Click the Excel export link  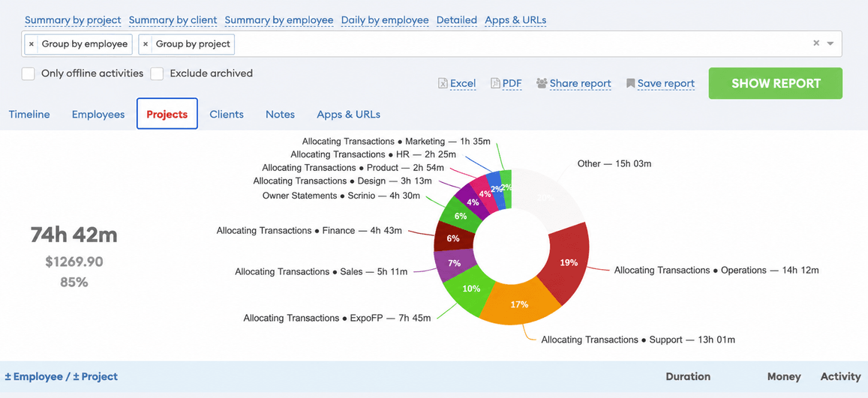click(x=463, y=84)
